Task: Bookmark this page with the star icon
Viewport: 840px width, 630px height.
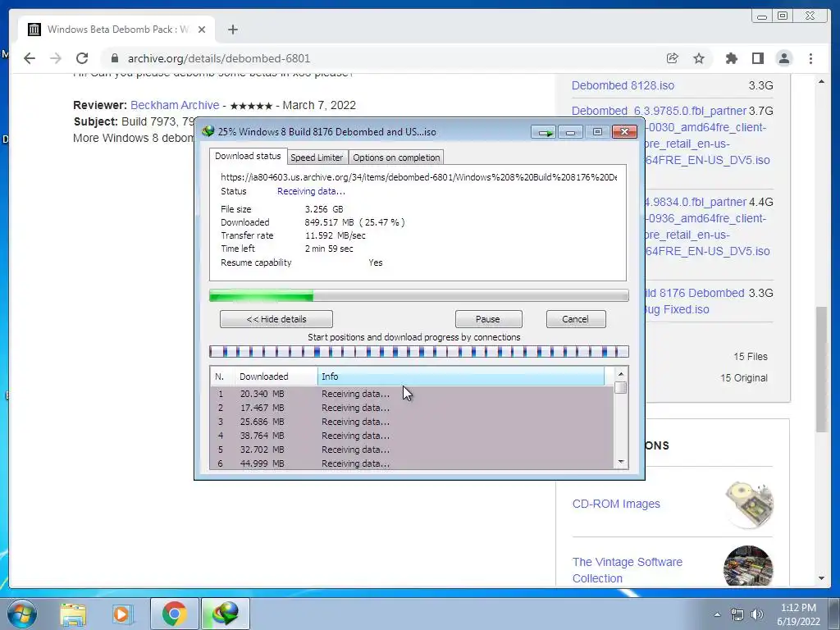Action: [699, 58]
